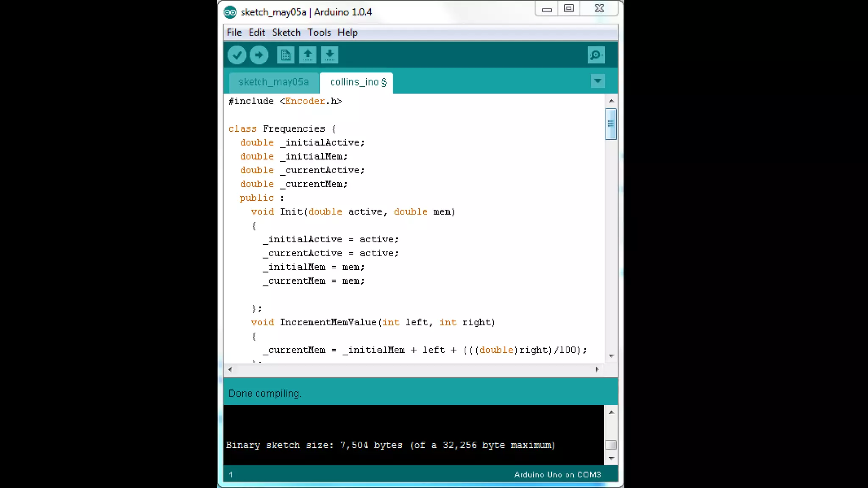The image size is (868, 488).
Task: Open the tab menu dropdown arrow
Action: [598, 81]
